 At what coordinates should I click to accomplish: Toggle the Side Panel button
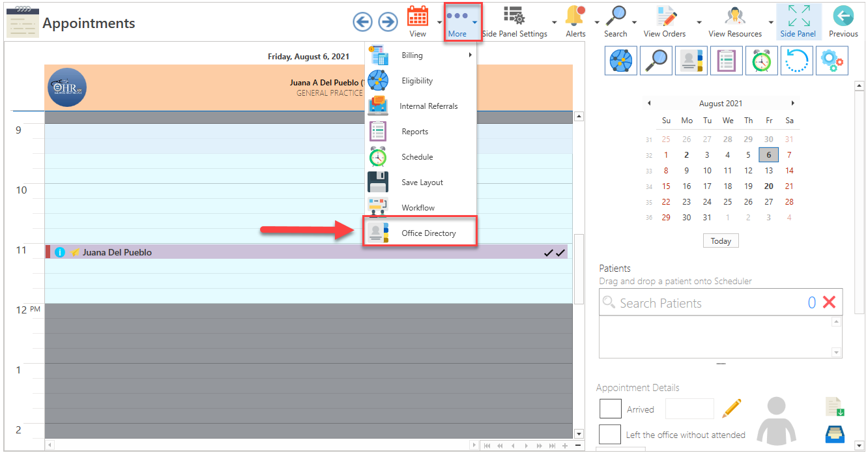798,22
